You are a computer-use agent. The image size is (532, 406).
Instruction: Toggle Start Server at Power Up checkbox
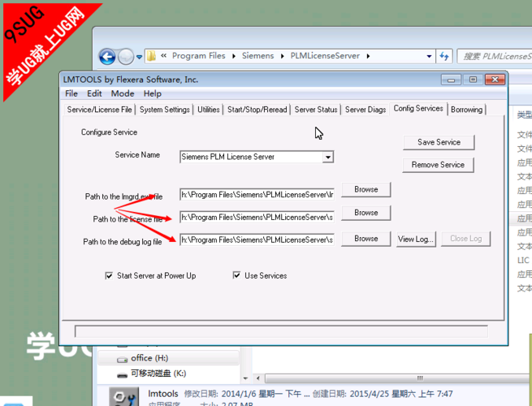(109, 276)
